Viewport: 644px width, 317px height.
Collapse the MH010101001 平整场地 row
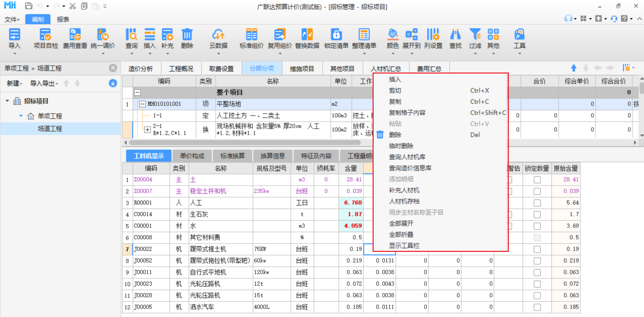(x=143, y=104)
